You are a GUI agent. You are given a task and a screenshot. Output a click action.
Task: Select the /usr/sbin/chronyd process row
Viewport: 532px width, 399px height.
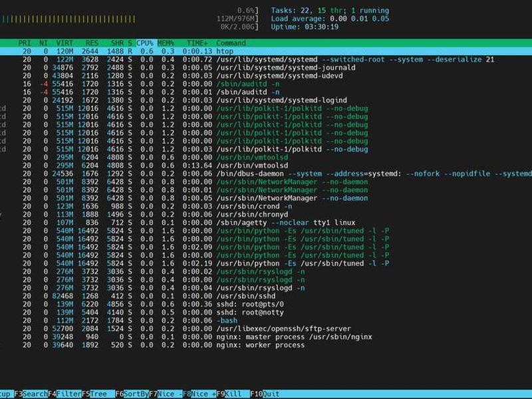[x=266, y=214]
